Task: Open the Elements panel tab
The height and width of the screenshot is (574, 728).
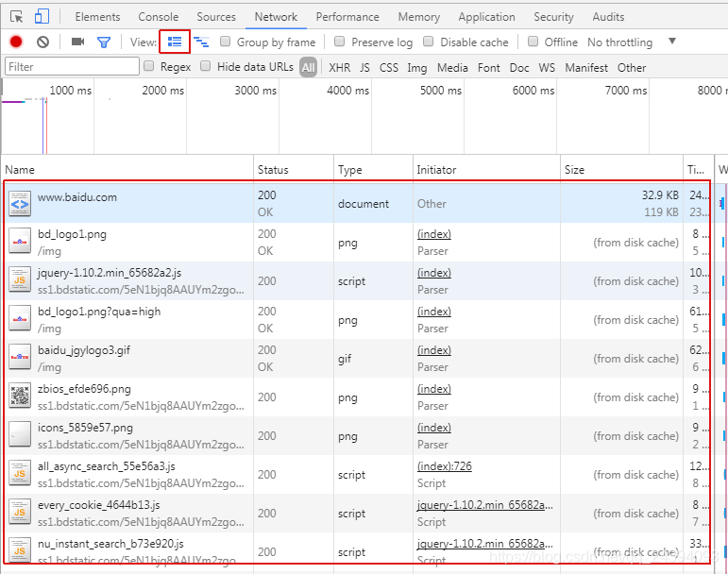Action: (x=97, y=17)
